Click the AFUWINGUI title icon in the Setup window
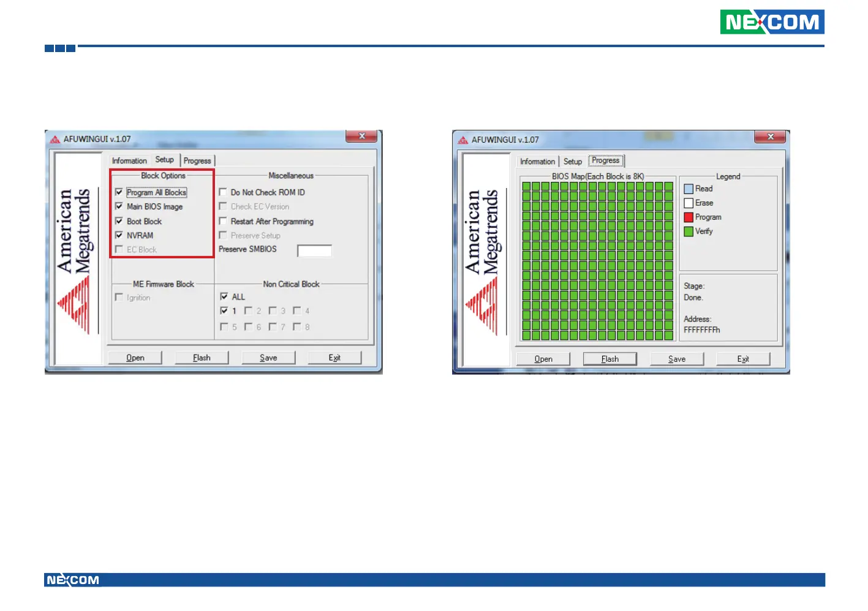The image size is (868, 611). tap(55, 140)
